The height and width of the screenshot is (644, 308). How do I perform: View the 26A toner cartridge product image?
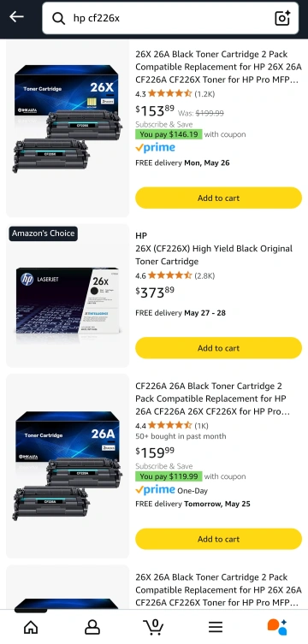(68, 465)
